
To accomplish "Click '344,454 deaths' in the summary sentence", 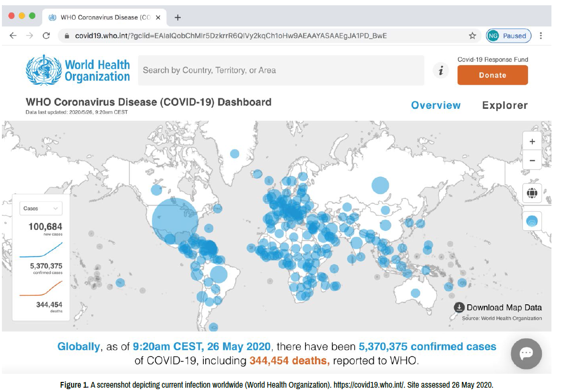I will pos(290,360).
